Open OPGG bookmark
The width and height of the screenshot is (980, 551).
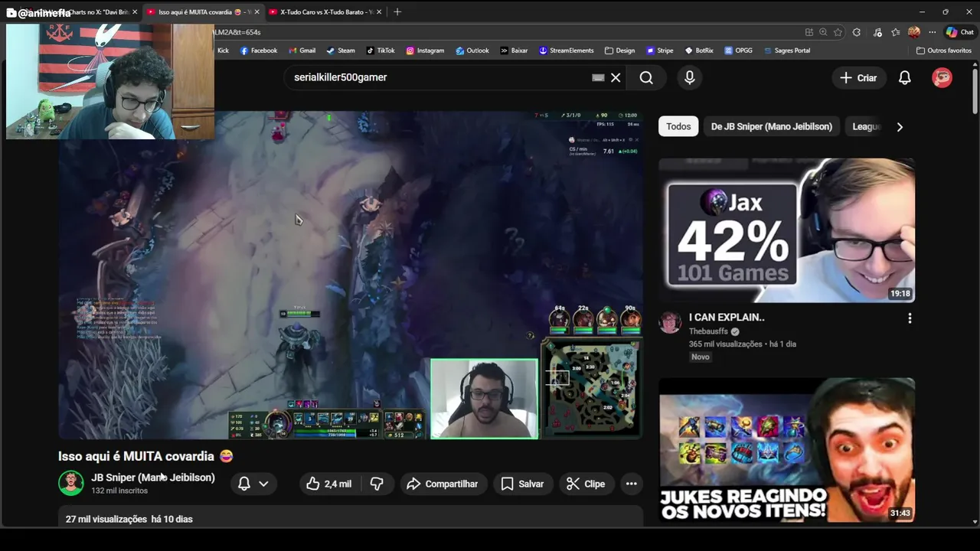tap(738, 51)
